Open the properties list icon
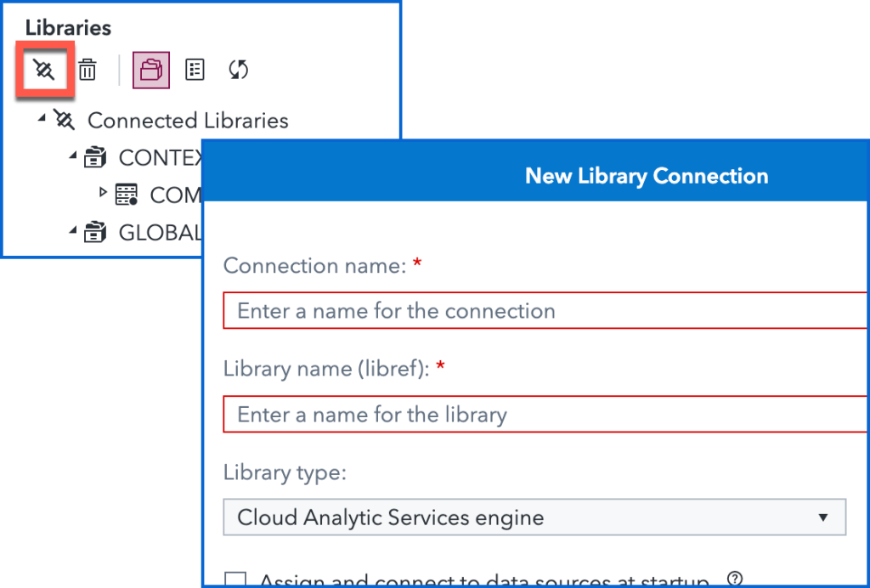870x588 pixels. click(195, 70)
